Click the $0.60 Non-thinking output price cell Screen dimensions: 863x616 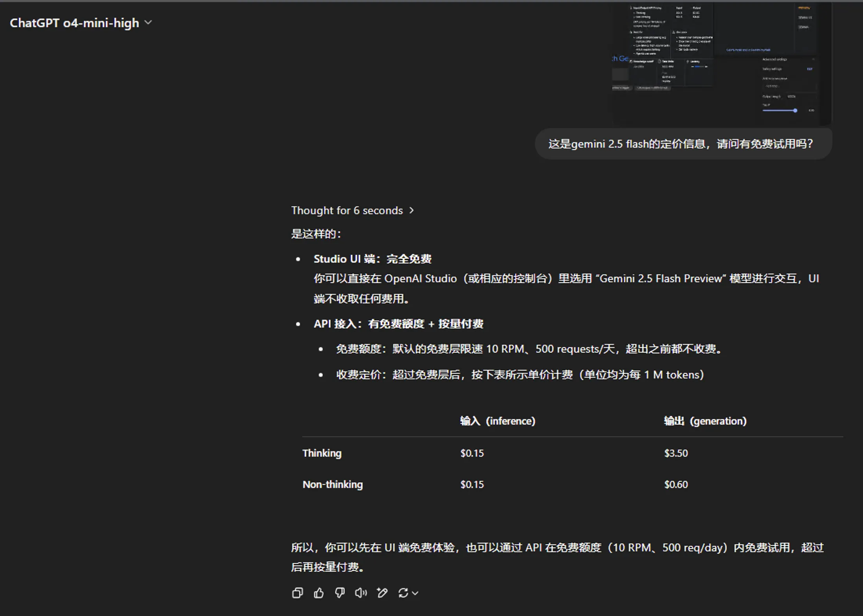[676, 485]
